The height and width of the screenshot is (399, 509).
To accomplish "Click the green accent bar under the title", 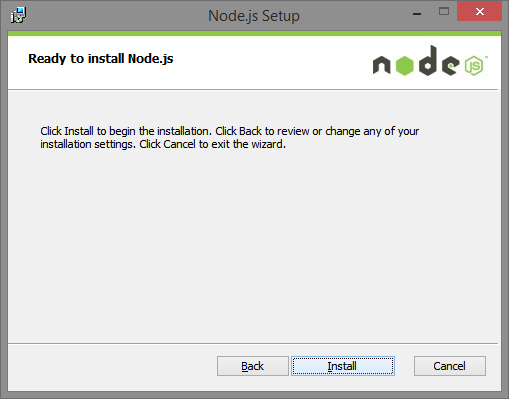I will 254,33.
